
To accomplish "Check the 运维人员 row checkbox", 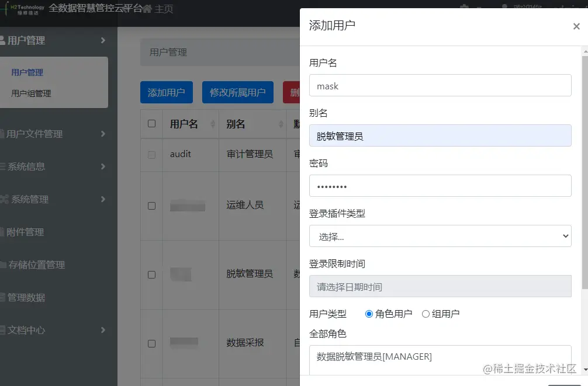I will (x=151, y=206).
